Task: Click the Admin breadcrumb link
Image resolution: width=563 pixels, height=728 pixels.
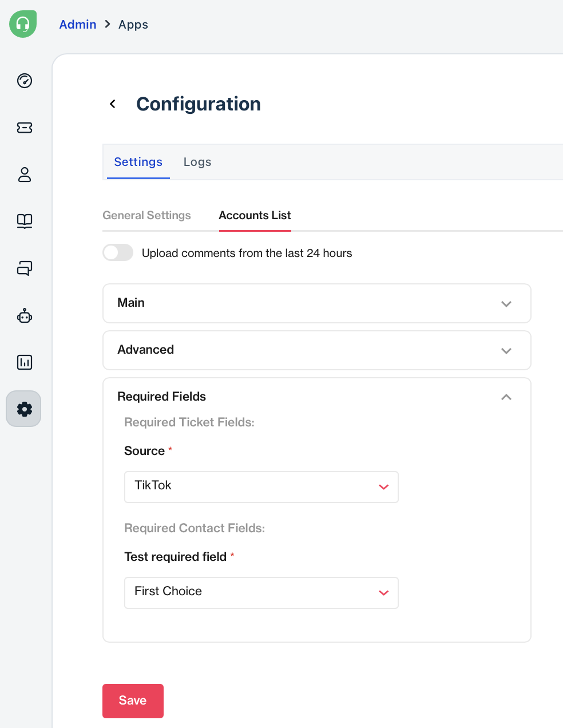Action: tap(78, 25)
